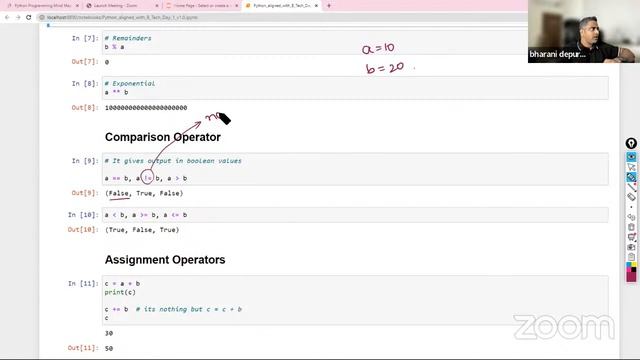Close the Python Programming Mind Map tab
This screenshot has width=640, height=360.
[x=77, y=6]
